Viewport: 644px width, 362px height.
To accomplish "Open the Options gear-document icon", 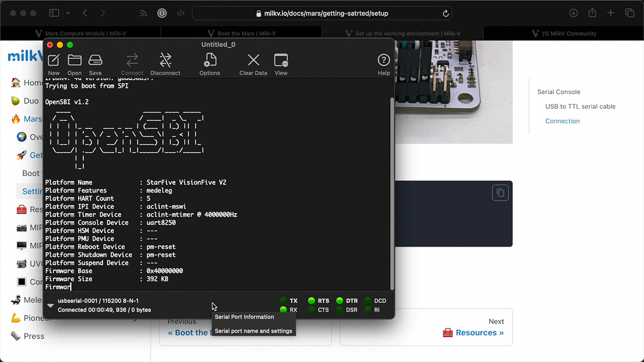I will coord(210,60).
